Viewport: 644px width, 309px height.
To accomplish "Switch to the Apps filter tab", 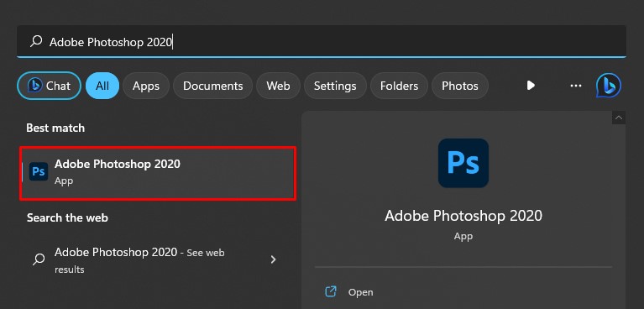I will 146,86.
